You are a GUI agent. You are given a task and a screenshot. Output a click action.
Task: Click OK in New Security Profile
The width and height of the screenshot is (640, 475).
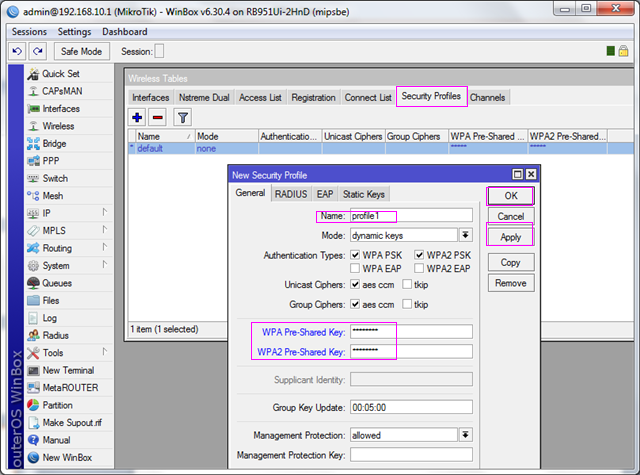[511, 196]
